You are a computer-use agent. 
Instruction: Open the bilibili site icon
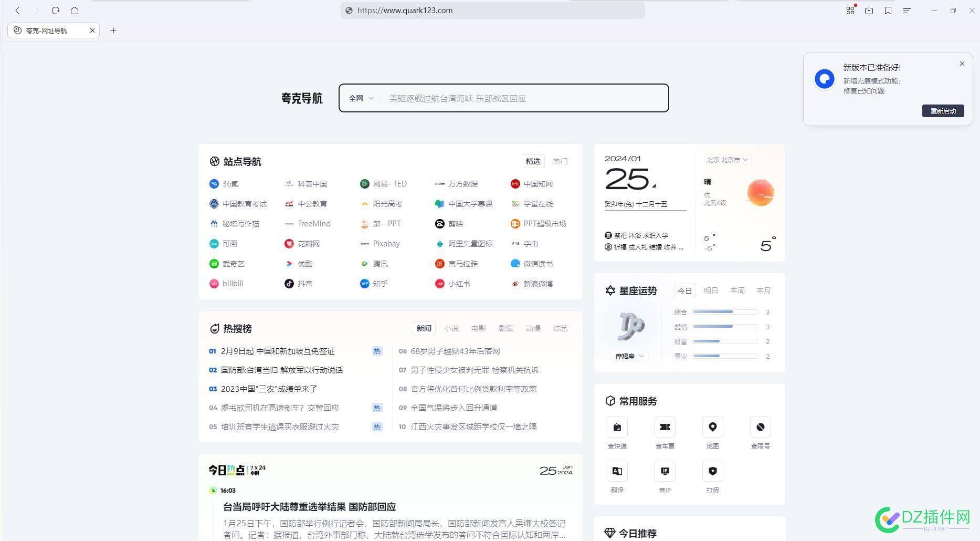214,284
